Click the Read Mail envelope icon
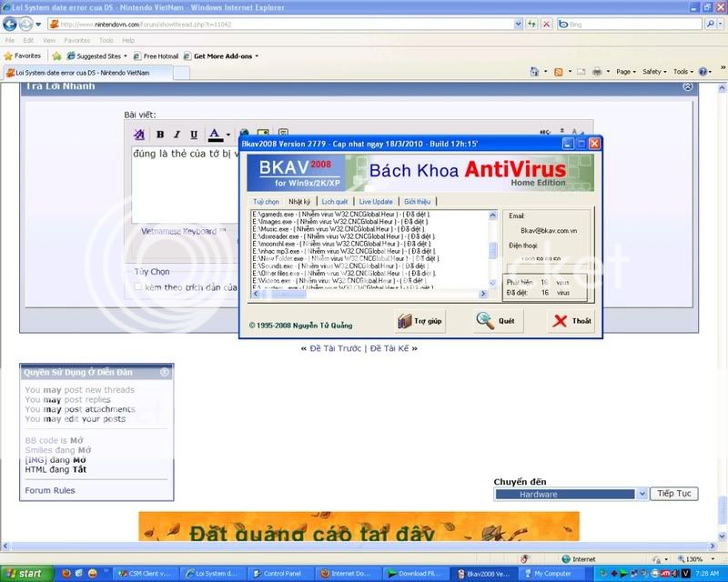 [581, 72]
